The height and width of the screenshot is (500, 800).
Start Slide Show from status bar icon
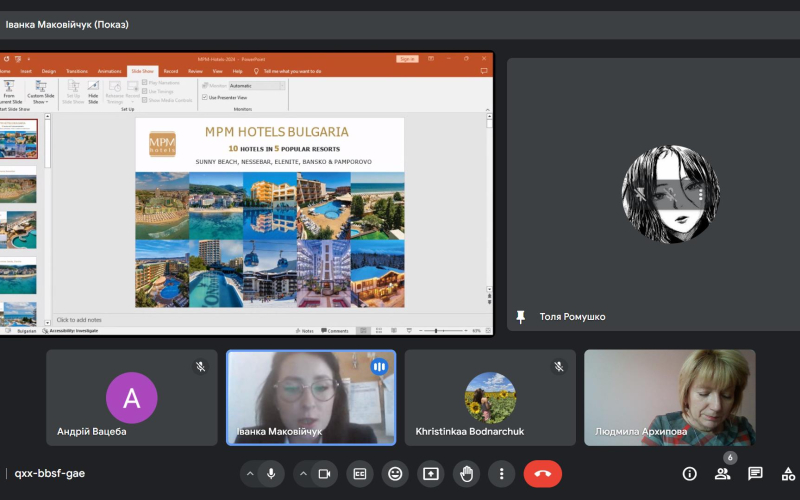pos(409,331)
